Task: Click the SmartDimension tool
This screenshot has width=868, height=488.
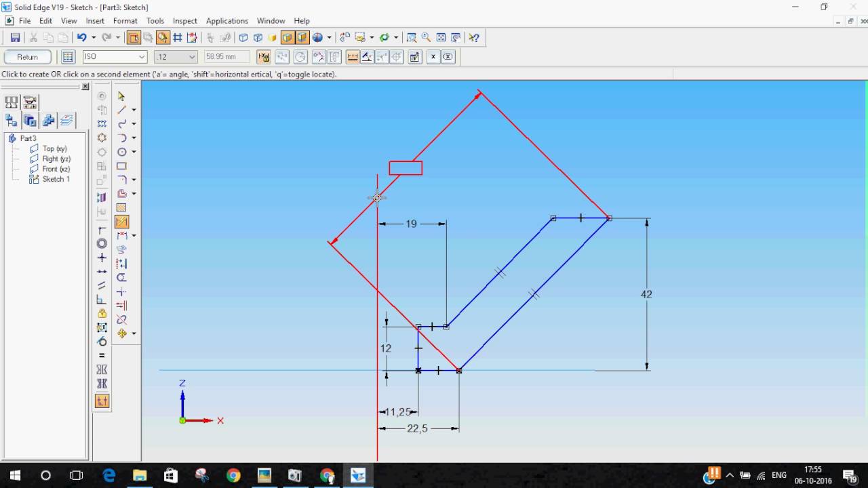Action: click(121, 222)
